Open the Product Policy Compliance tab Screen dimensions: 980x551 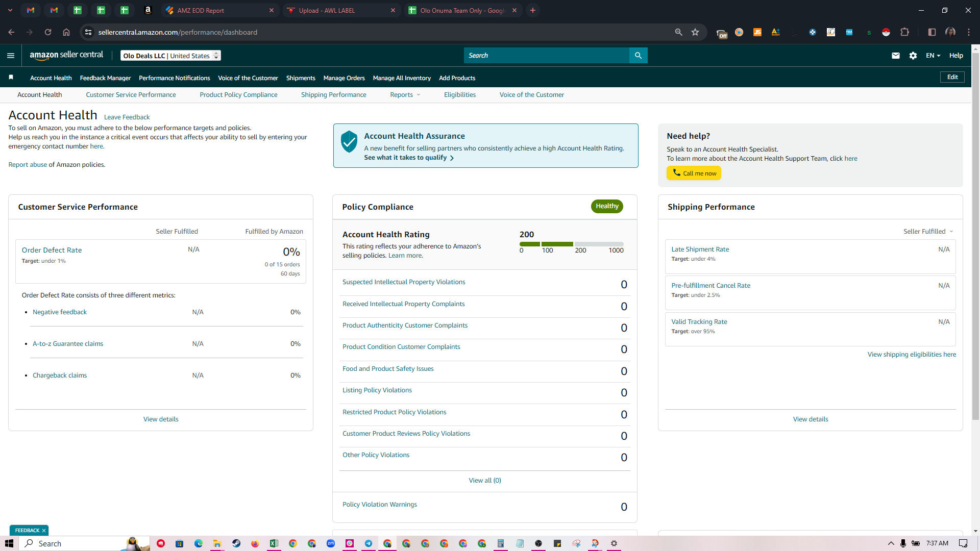click(x=238, y=95)
